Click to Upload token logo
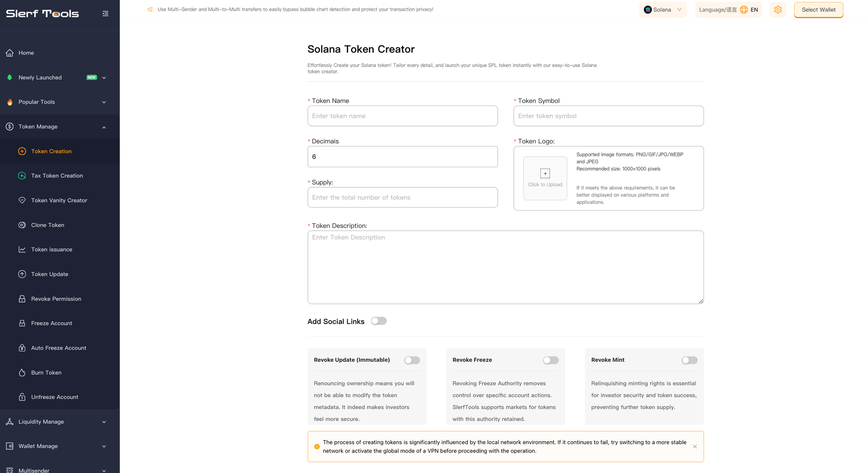Screen dimensions: 868x473 (545, 178)
